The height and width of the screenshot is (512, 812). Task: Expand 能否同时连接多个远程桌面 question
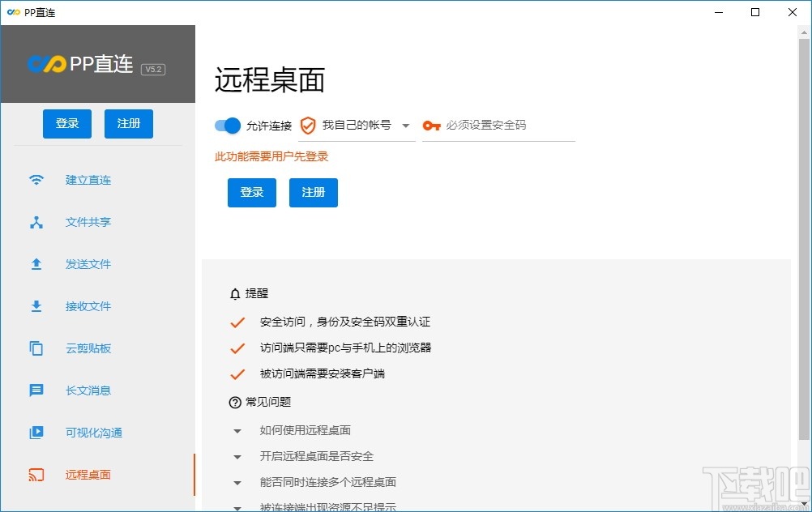(x=327, y=482)
